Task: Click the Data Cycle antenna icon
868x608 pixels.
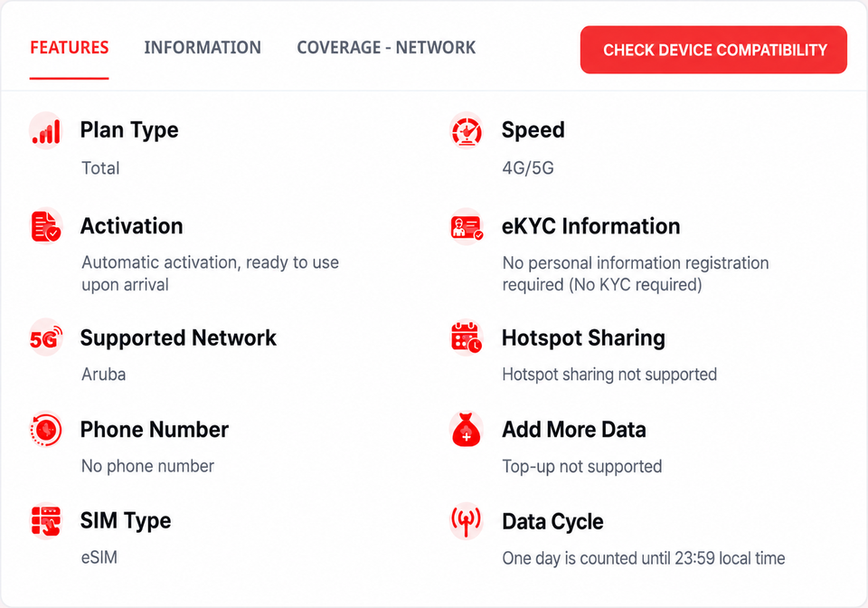Action: 467,521
